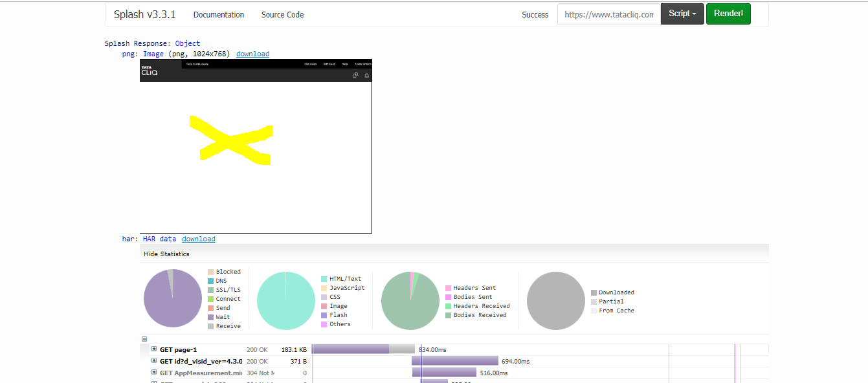The image size is (868, 383).
Task: Select the GET id?d_visid_ver=4.3.0 request name
Action: click(201, 361)
